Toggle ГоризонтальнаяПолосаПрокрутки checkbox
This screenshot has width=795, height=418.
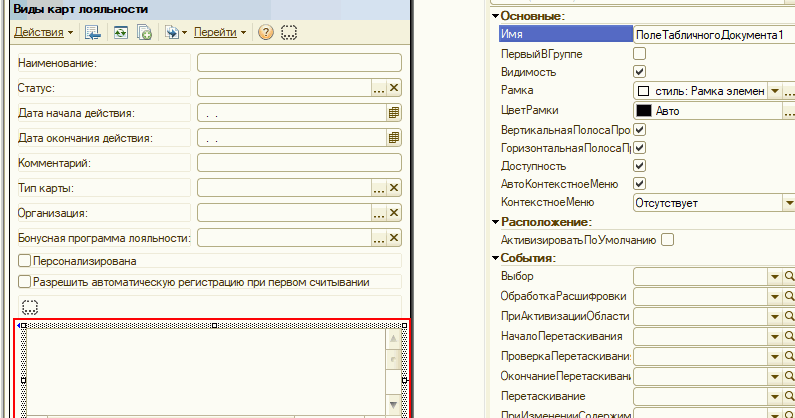pos(640,148)
